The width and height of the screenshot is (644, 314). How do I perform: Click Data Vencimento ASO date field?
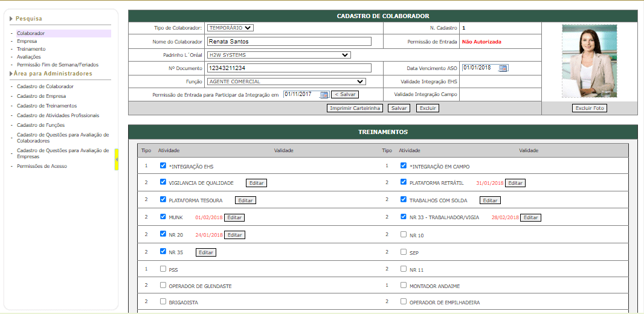point(480,68)
